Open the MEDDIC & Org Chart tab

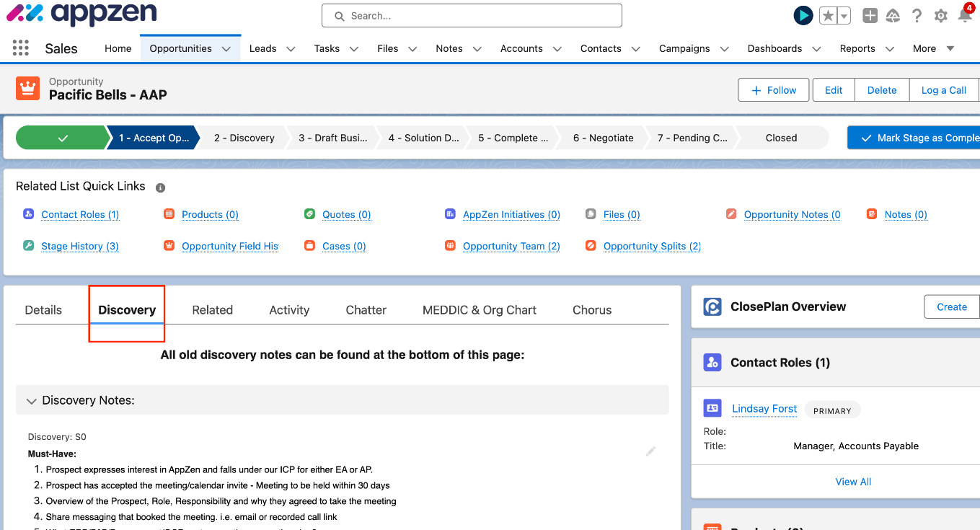pyautogui.click(x=480, y=310)
